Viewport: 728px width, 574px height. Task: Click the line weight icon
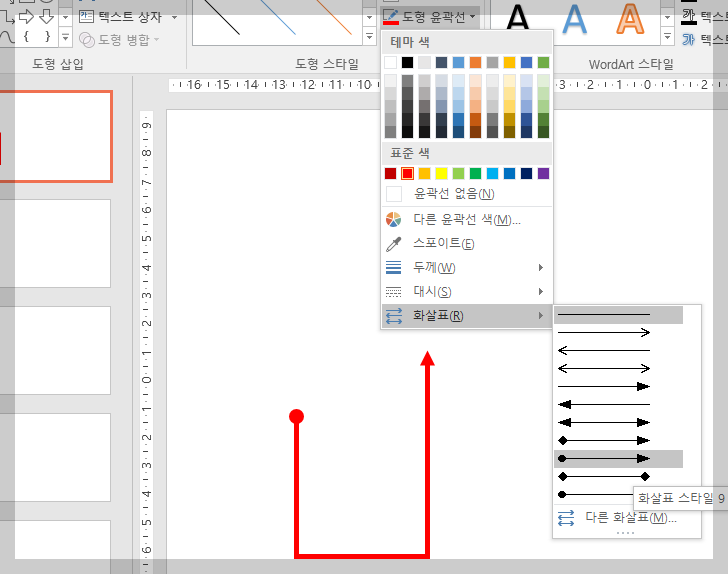click(x=393, y=267)
